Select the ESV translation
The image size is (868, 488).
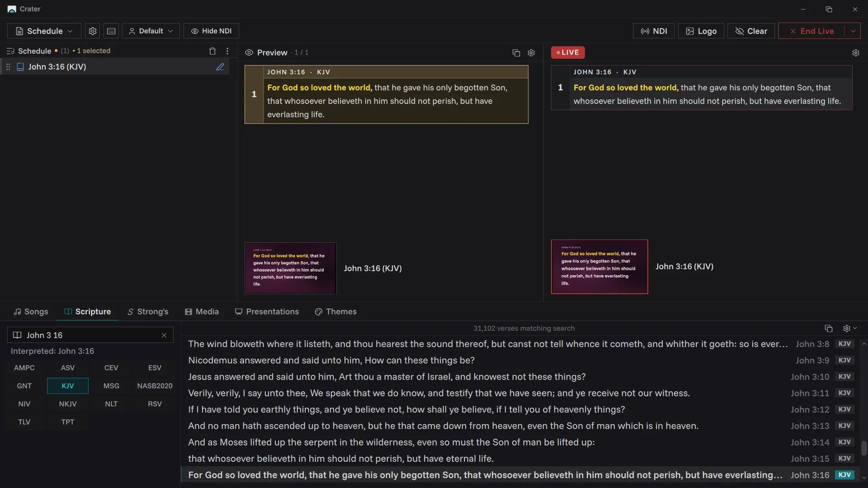[155, 368]
